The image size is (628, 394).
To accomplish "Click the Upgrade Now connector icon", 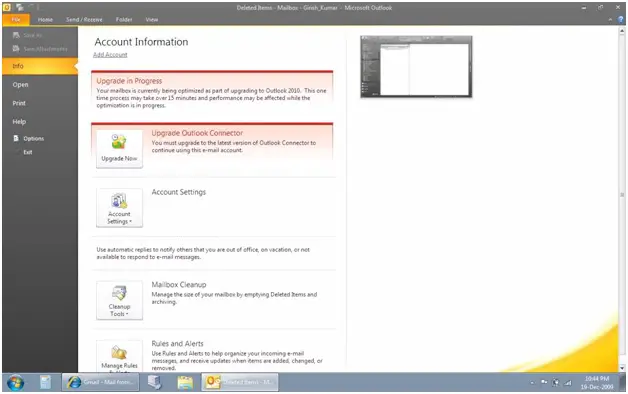I will click(119, 142).
